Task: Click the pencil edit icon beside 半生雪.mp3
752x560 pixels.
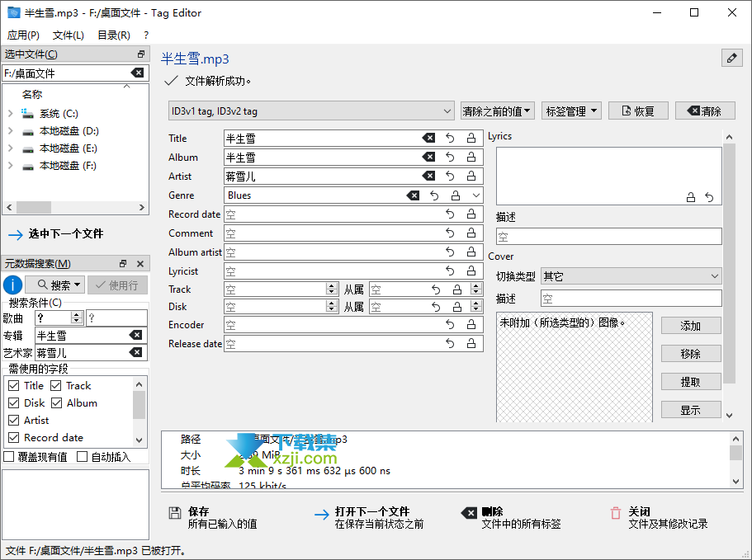Action: click(731, 58)
